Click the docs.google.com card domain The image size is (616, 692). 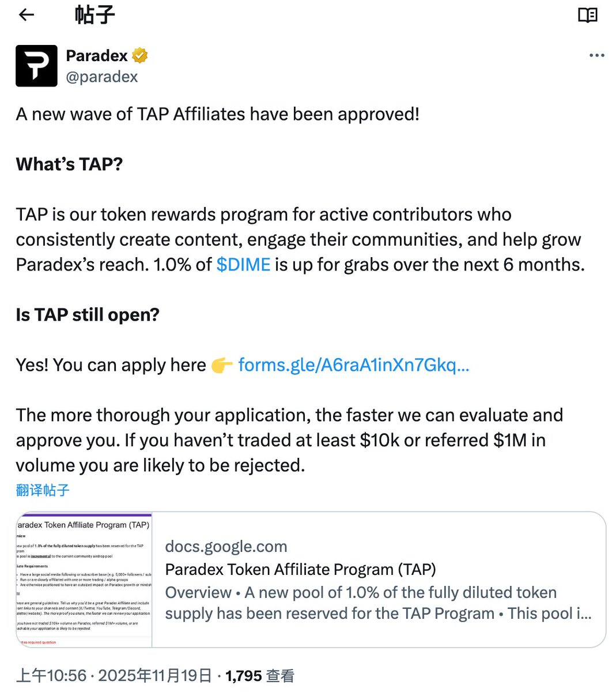(226, 547)
